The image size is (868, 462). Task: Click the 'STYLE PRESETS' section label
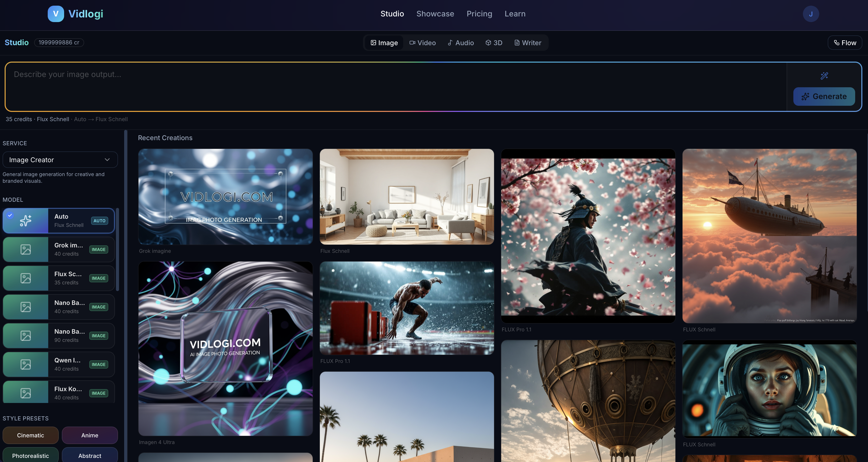(x=26, y=419)
